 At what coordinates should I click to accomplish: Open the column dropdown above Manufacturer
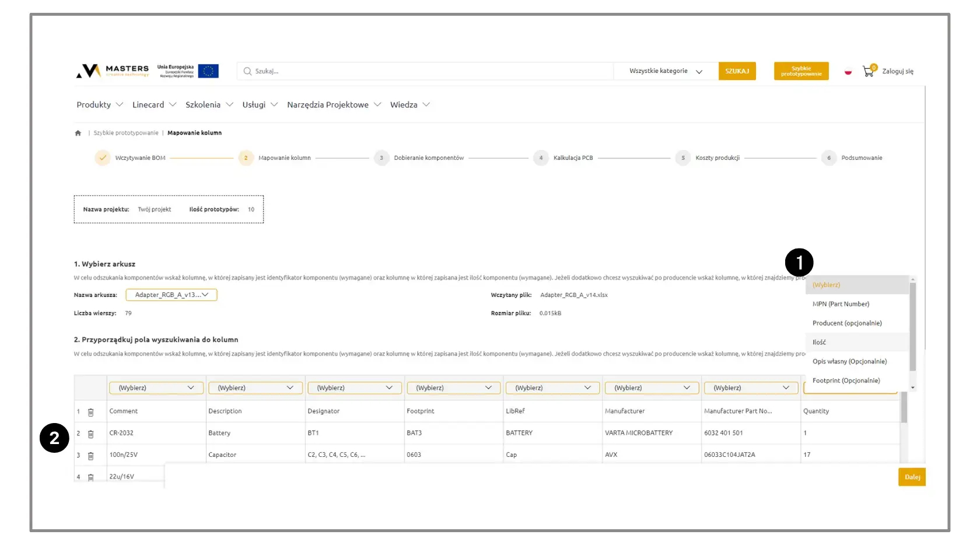[651, 388]
